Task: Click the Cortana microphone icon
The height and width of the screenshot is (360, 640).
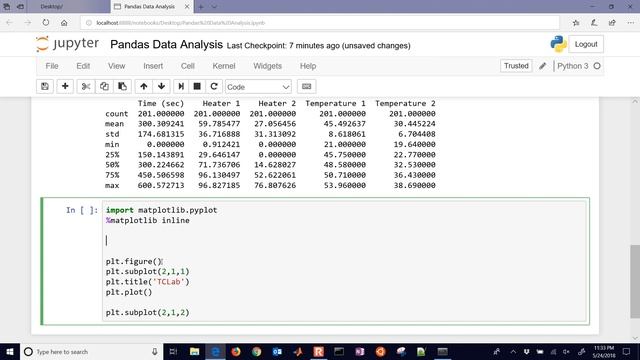Action: click(155, 351)
